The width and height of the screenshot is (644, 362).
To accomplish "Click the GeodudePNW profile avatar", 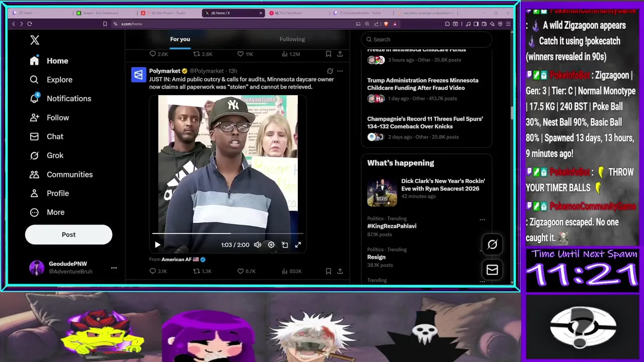I will 37,267.
